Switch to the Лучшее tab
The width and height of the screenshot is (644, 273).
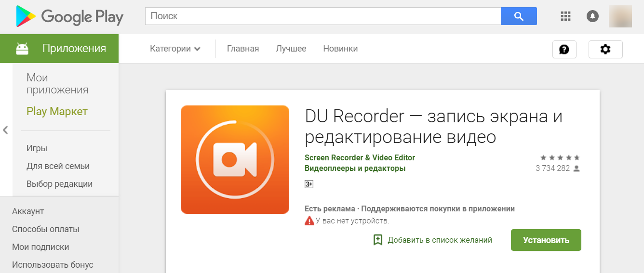coord(291,49)
